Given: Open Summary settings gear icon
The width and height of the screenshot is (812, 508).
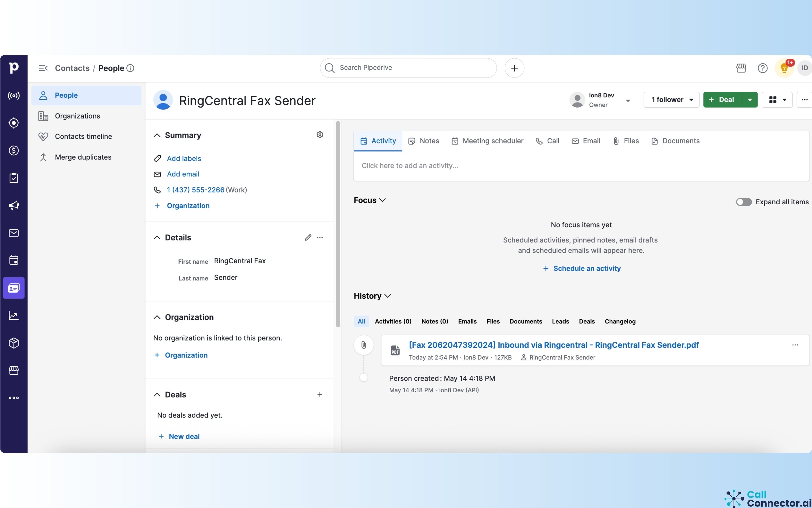Looking at the screenshot, I should click(x=320, y=135).
